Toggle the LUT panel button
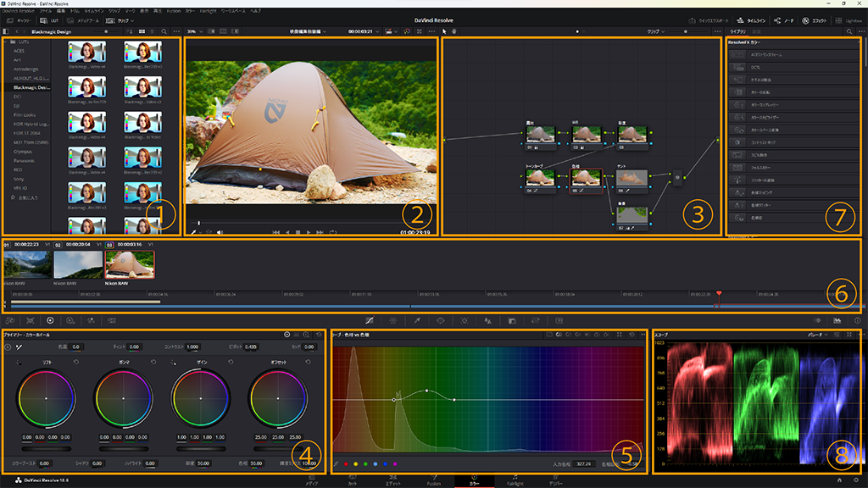Screen dimensions: 868x488 coord(49,20)
